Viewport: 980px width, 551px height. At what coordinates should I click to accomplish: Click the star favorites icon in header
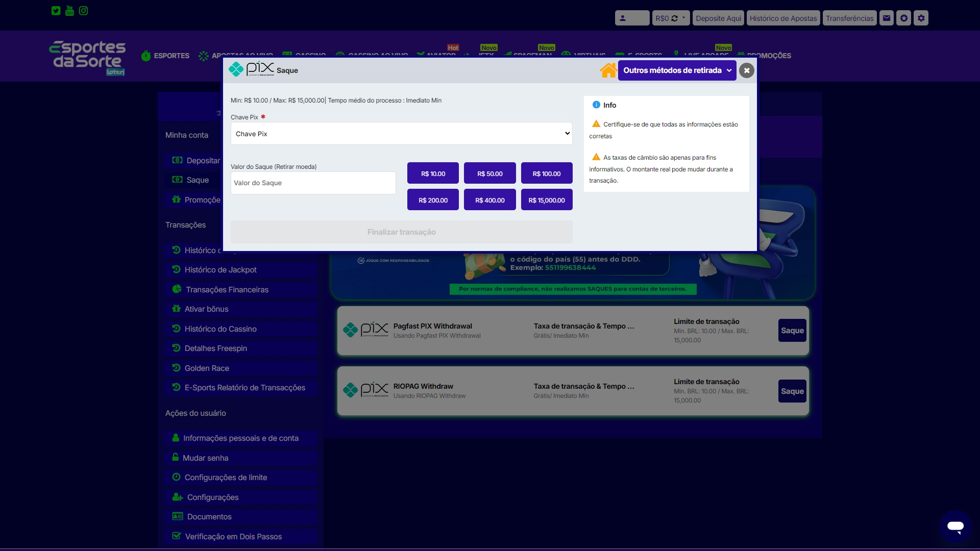coord(904,18)
